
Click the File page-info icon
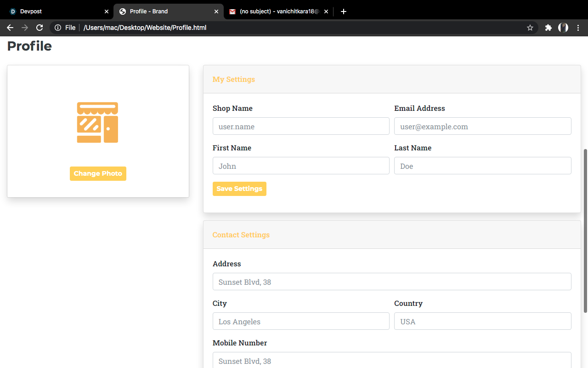(x=57, y=27)
